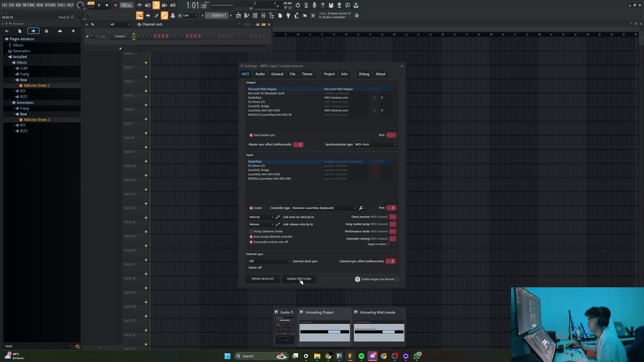Switch to the Audio settings tab

260,74
